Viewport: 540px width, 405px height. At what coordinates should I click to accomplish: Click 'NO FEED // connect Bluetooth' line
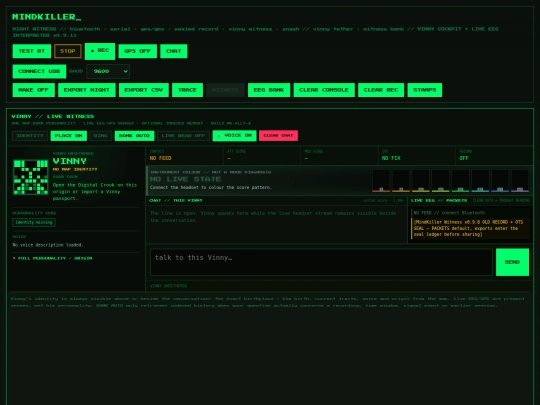pyautogui.click(x=449, y=213)
